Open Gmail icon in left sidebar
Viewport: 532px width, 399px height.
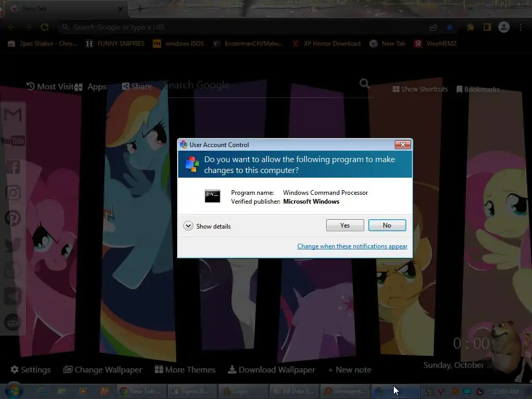coord(13,115)
